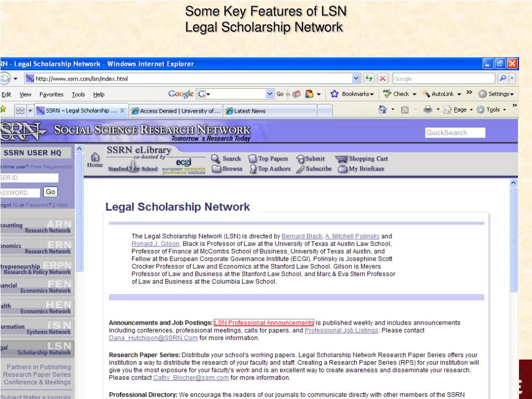Open the Favorites menu
The width and height of the screenshot is (532, 399).
51,95
